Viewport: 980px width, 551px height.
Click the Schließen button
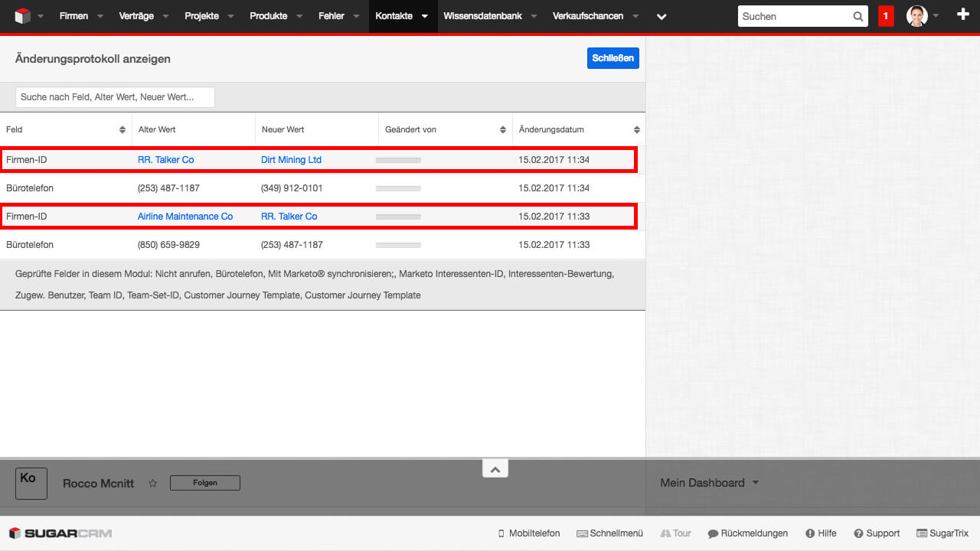pyautogui.click(x=613, y=58)
